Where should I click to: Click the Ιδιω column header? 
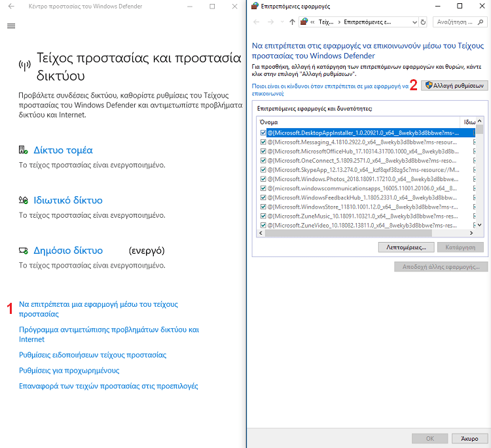pos(468,122)
